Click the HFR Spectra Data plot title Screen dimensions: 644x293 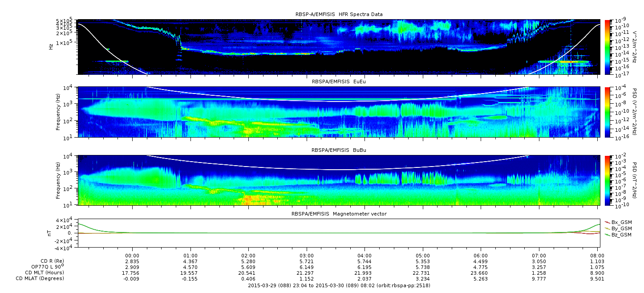tap(339, 15)
